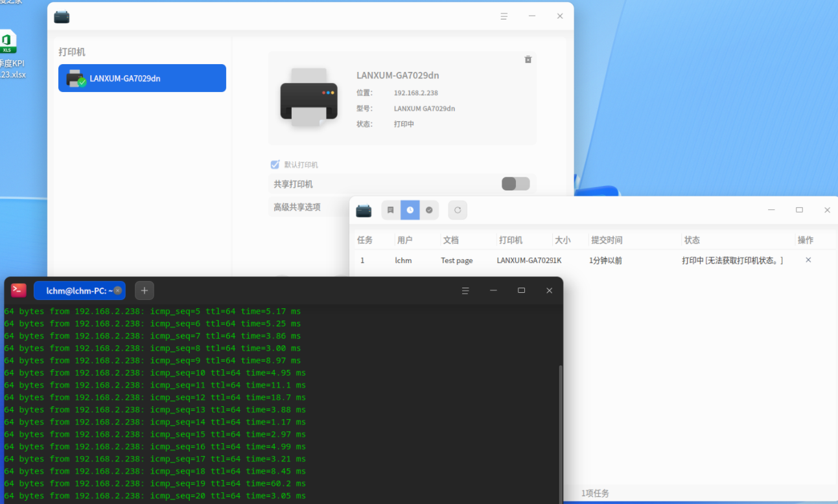
Task: Click the terminal app icon in title bar
Action: [19, 290]
